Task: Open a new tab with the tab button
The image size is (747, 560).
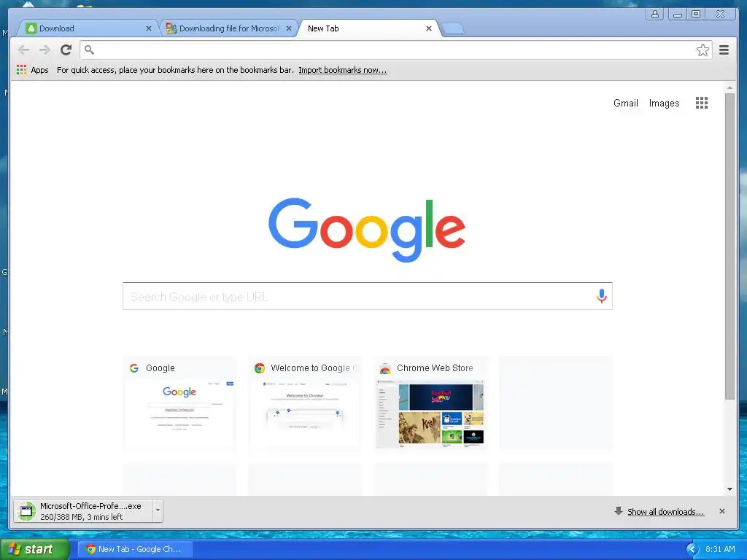Action: pyautogui.click(x=452, y=29)
